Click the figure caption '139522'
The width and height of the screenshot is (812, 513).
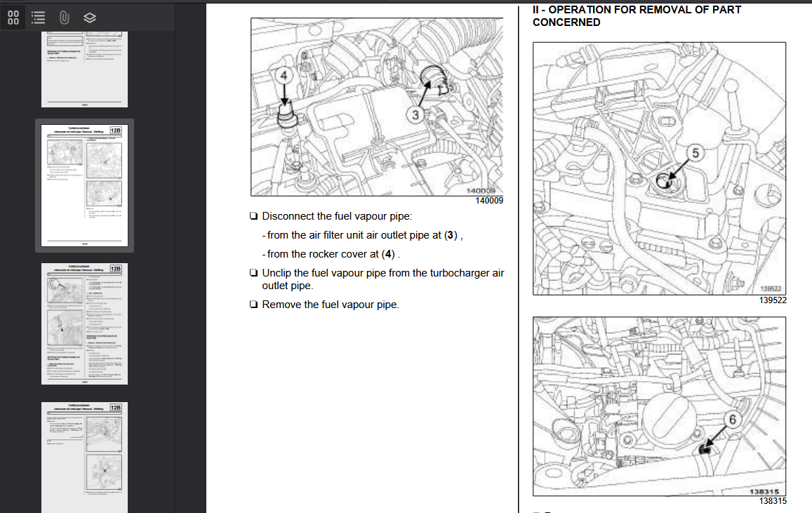pyautogui.click(x=773, y=300)
